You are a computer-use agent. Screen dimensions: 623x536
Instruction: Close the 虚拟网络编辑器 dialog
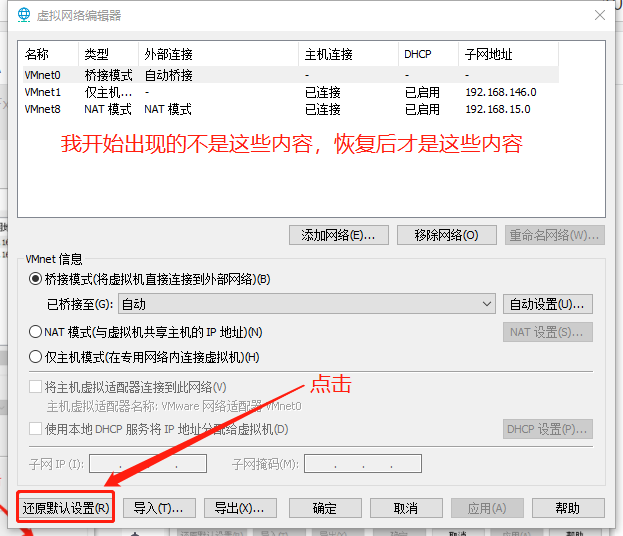tap(600, 15)
